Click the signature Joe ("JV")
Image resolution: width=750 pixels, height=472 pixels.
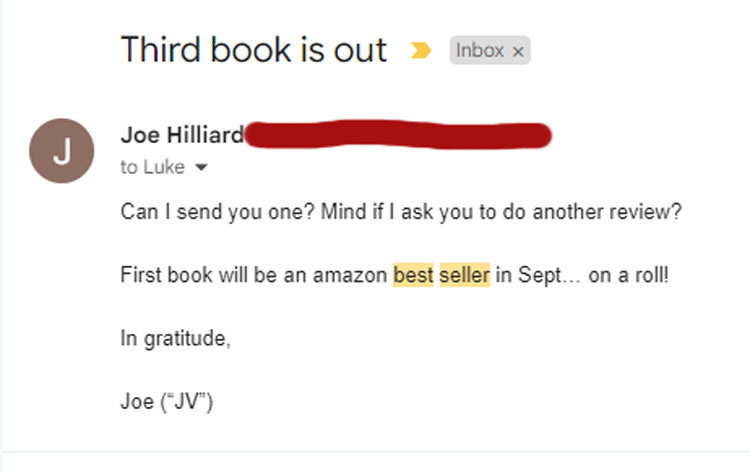pyautogui.click(x=166, y=401)
